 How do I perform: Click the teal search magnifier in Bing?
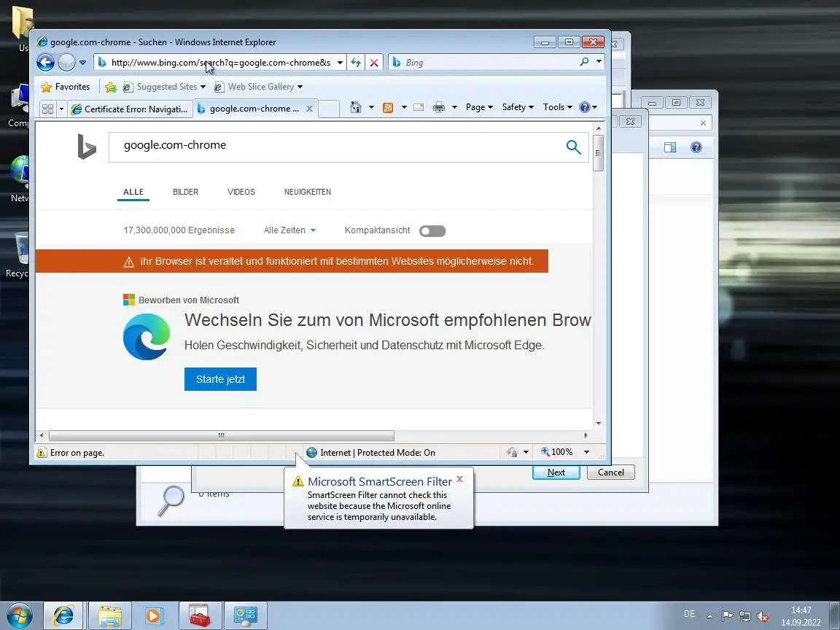pyautogui.click(x=574, y=147)
